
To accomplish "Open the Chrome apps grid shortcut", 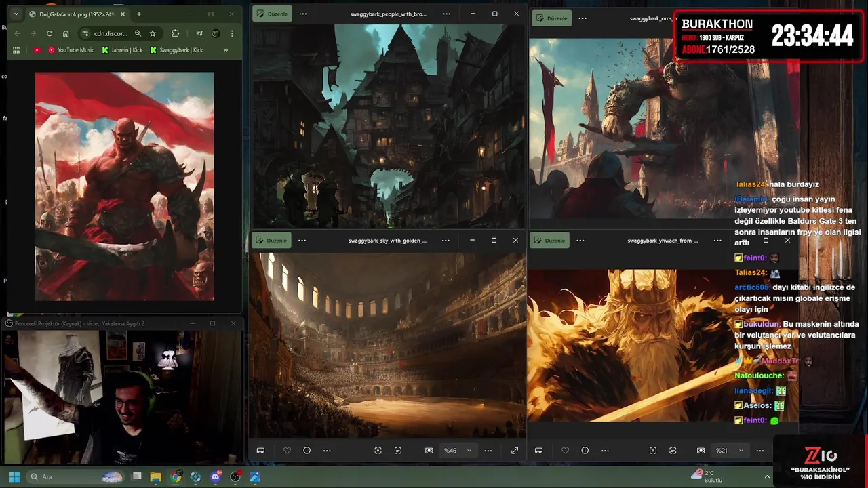I will (x=16, y=50).
